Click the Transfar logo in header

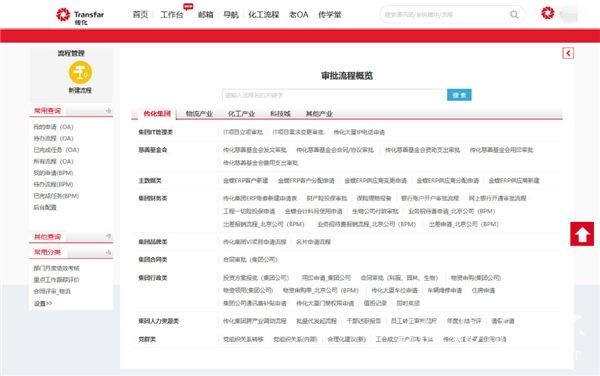[80, 16]
